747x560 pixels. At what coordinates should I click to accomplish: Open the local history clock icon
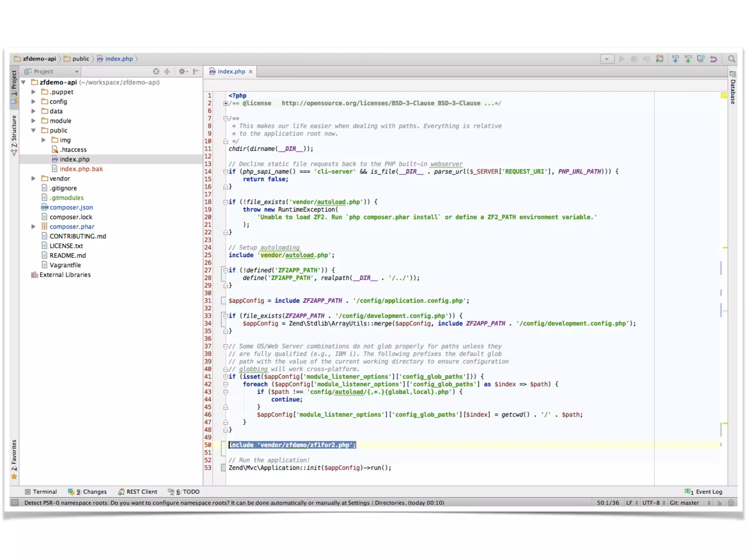point(701,59)
